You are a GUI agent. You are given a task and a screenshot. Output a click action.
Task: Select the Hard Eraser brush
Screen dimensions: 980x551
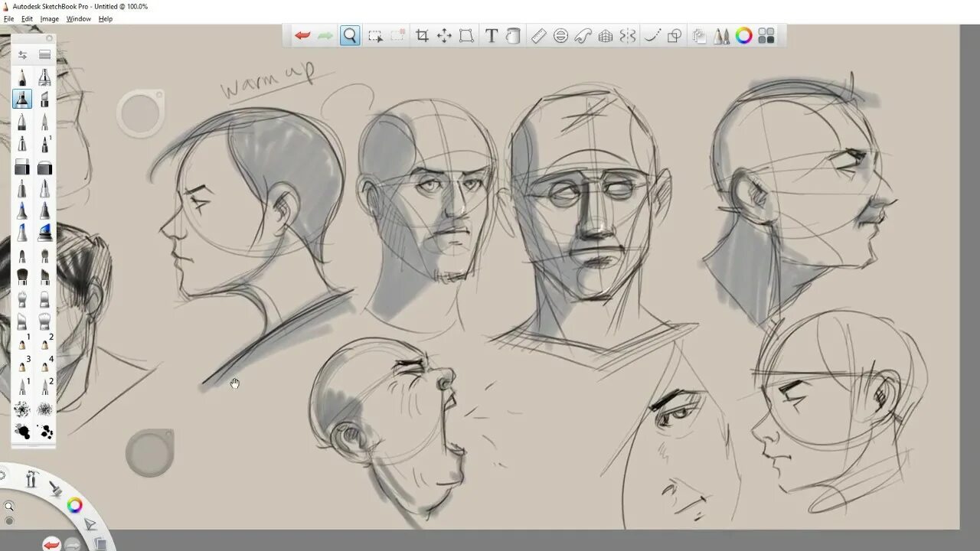[22, 167]
